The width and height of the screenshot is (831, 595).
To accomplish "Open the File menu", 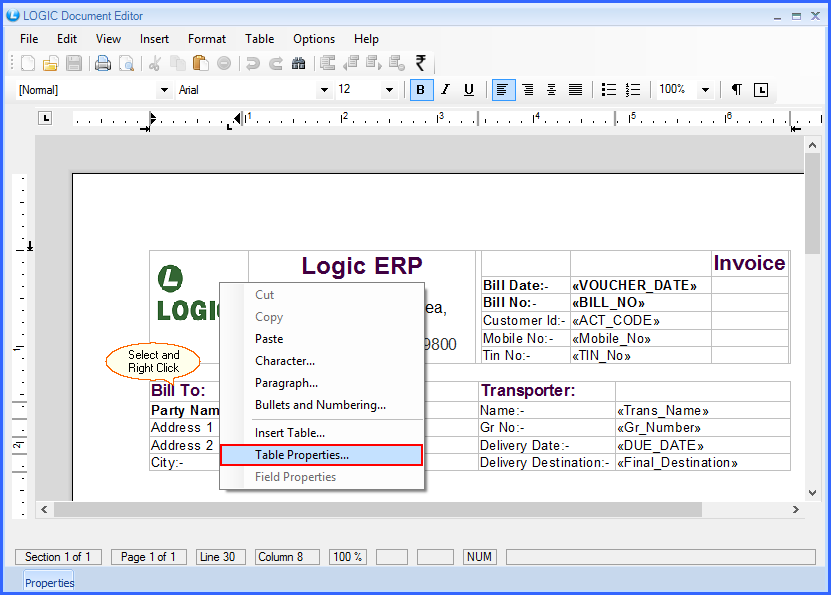I will point(29,39).
